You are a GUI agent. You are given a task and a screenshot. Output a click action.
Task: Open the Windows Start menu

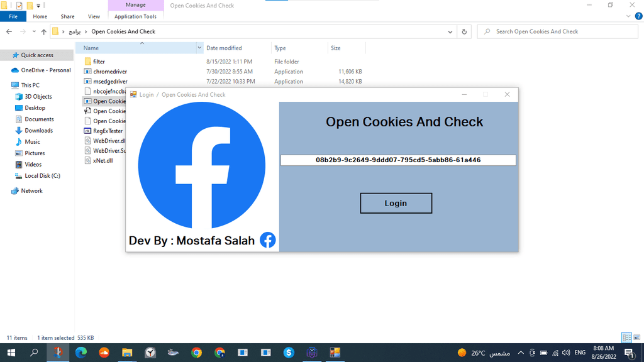(11, 353)
